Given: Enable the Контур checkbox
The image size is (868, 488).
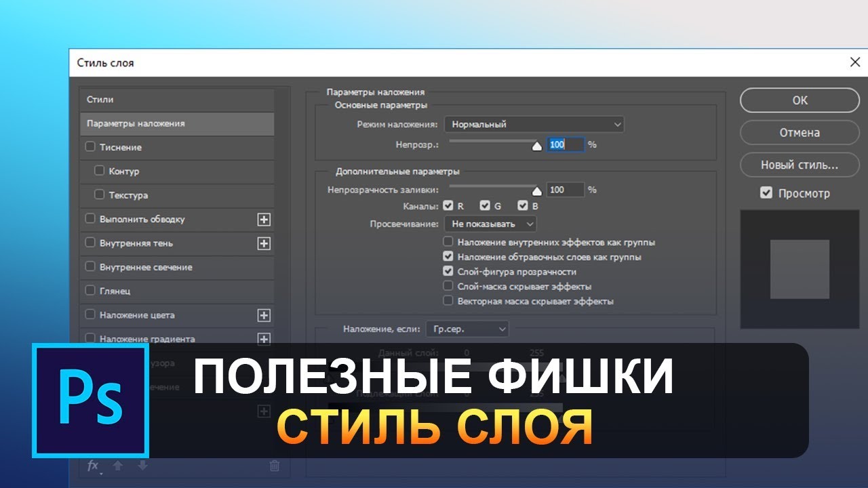Looking at the screenshot, I should 100,171.
